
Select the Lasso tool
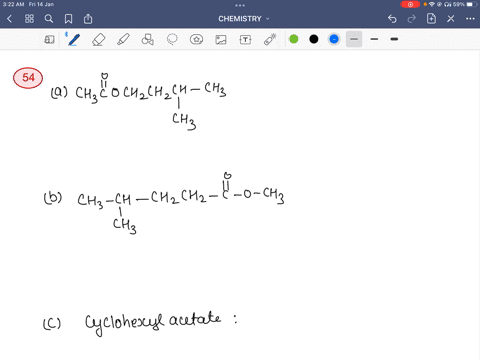click(172, 39)
